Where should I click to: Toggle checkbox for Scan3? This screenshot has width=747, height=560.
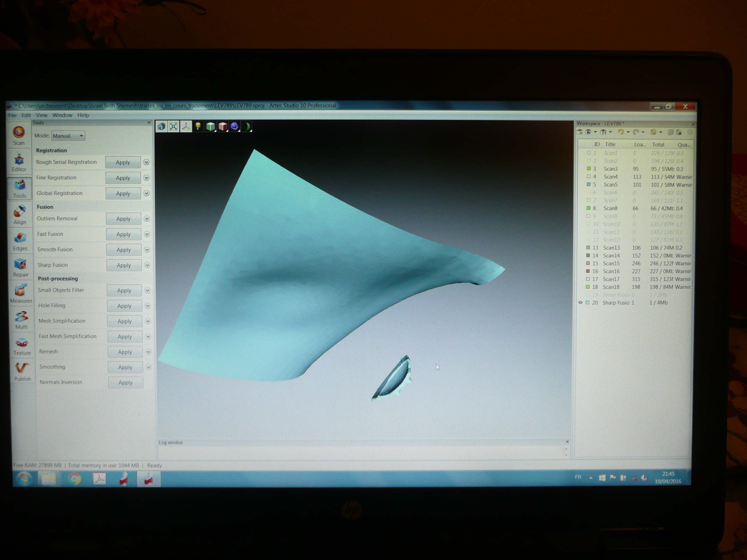tap(589, 169)
